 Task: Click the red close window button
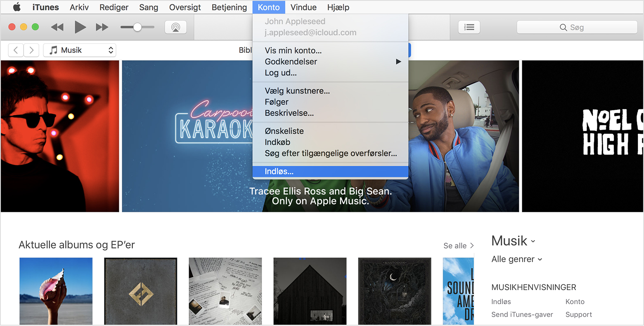pyautogui.click(x=12, y=27)
